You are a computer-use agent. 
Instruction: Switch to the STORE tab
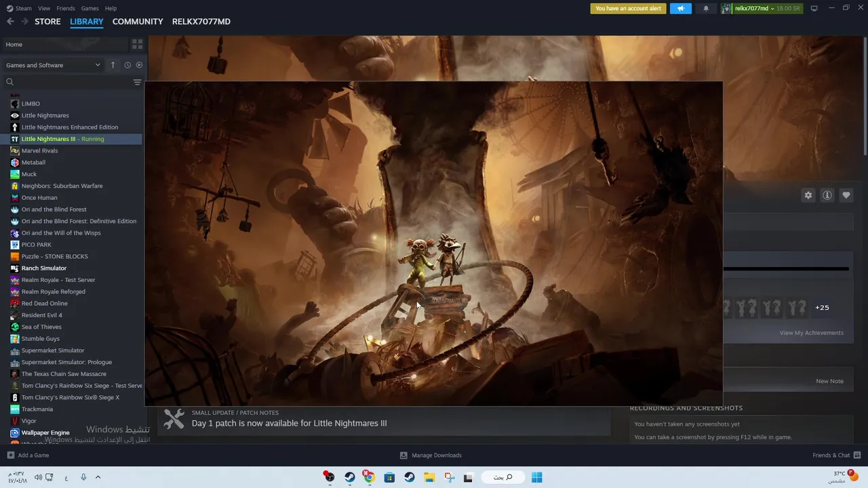(47, 22)
